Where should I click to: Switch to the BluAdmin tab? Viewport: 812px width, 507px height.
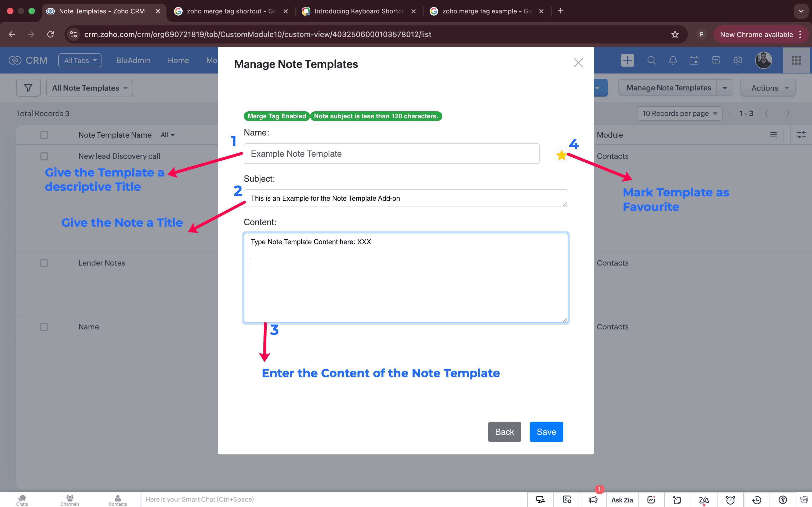pos(133,60)
